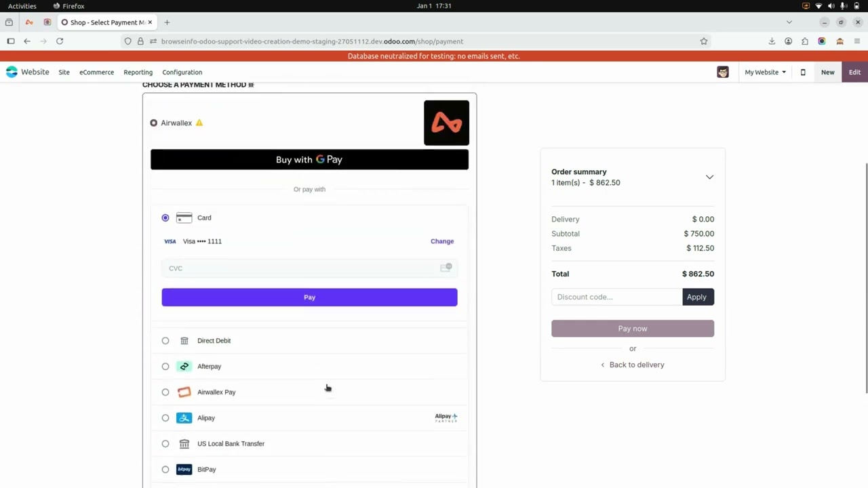This screenshot has height=488, width=868.
Task: Open a new browser tab
Action: pyautogui.click(x=167, y=22)
